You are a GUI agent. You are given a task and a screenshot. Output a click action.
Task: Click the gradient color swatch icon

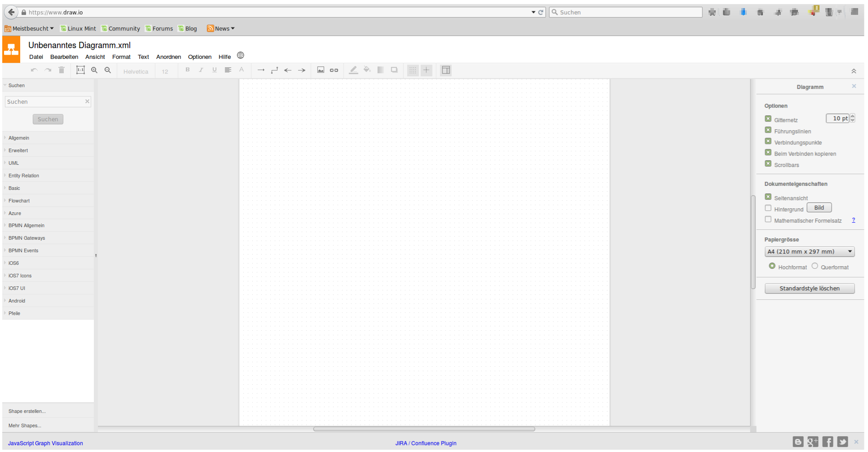tap(381, 70)
